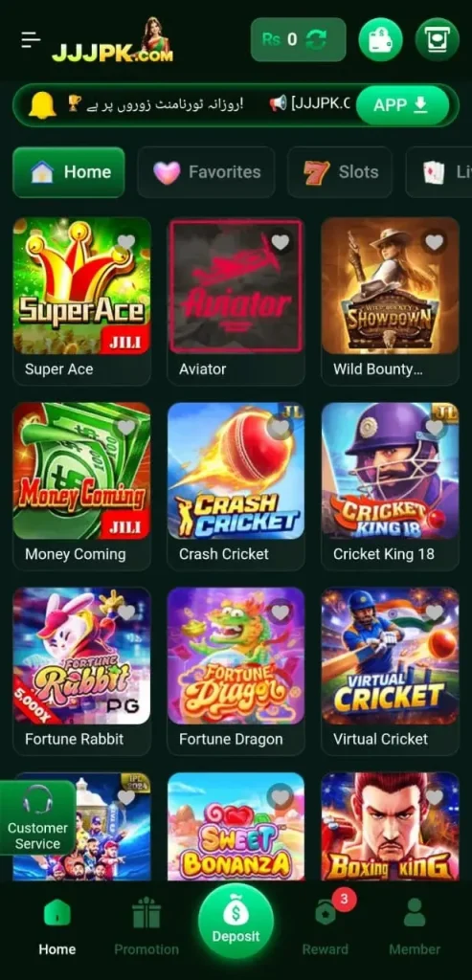Go to Member profile icon
The image size is (472, 980).
(x=415, y=925)
